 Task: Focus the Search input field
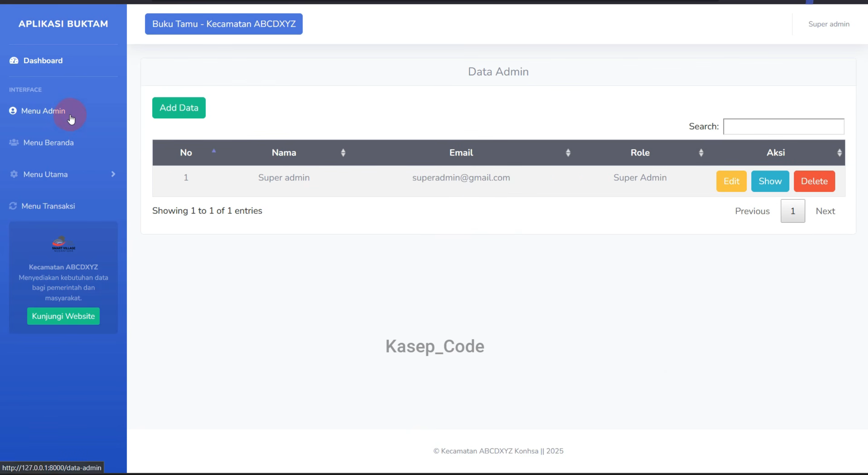pyautogui.click(x=783, y=126)
